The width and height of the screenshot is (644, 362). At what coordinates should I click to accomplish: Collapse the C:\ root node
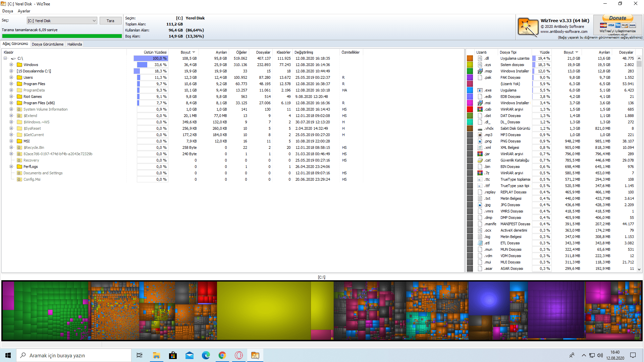(5, 58)
